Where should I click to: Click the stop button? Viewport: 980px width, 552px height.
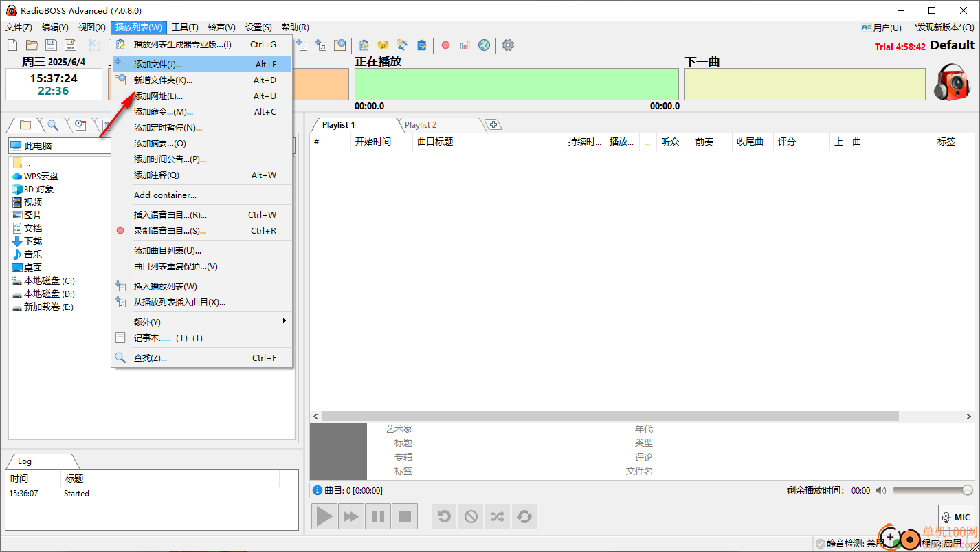click(405, 516)
